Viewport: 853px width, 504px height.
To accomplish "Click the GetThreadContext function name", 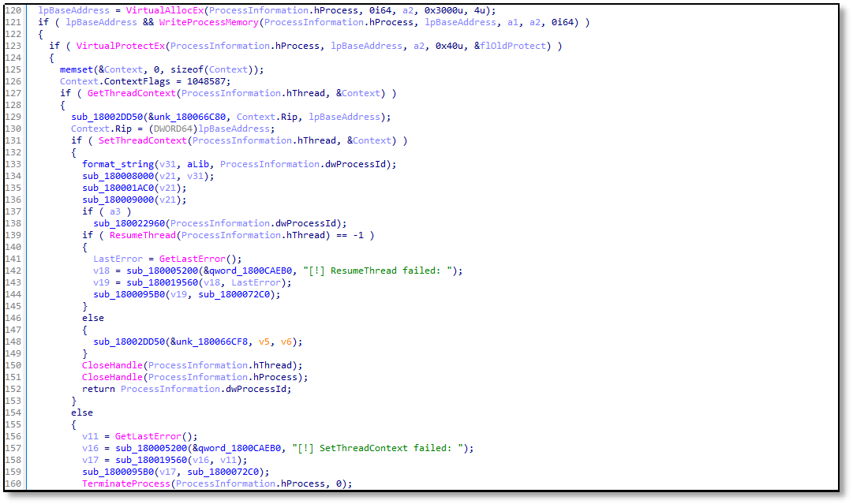I will click(132, 93).
